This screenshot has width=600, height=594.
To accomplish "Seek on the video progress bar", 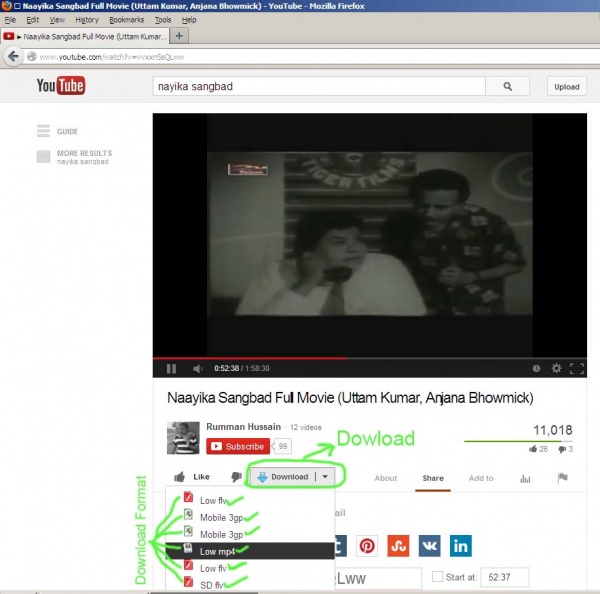I will coord(370,358).
